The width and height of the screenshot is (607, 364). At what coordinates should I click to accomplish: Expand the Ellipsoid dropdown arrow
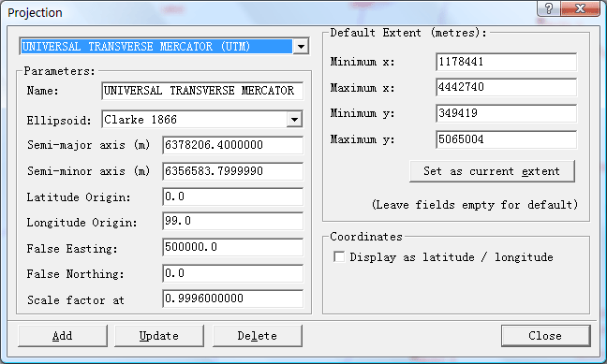click(x=294, y=120)
